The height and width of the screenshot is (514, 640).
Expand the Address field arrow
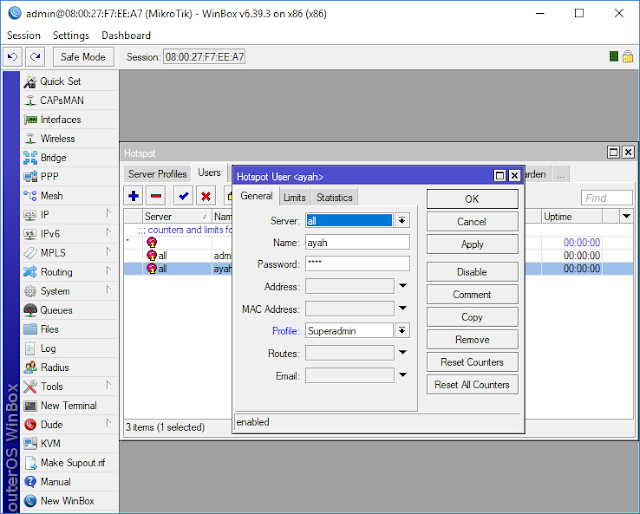click(402, 286)
